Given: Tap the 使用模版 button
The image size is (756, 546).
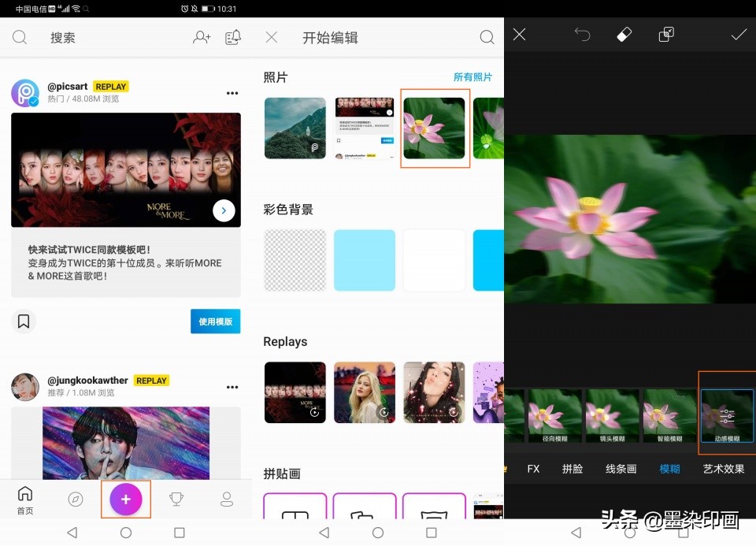Looking at the screenshot, I should [216, 321].
